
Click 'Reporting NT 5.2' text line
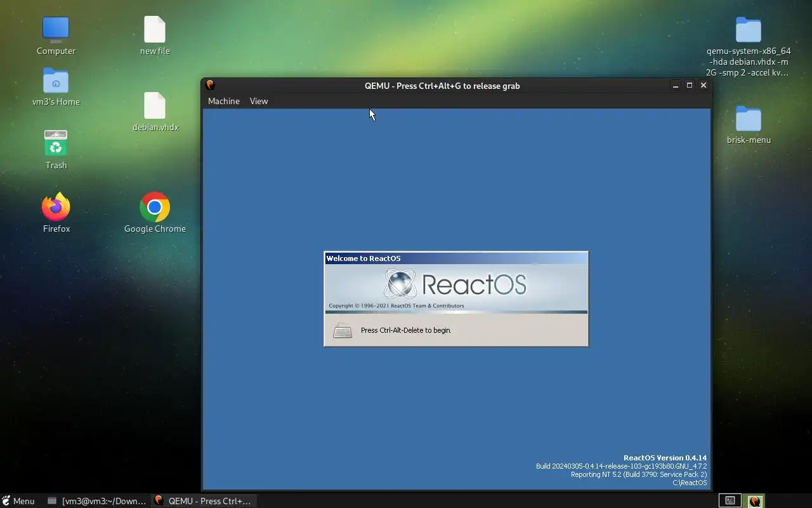(x=639, y=474)
